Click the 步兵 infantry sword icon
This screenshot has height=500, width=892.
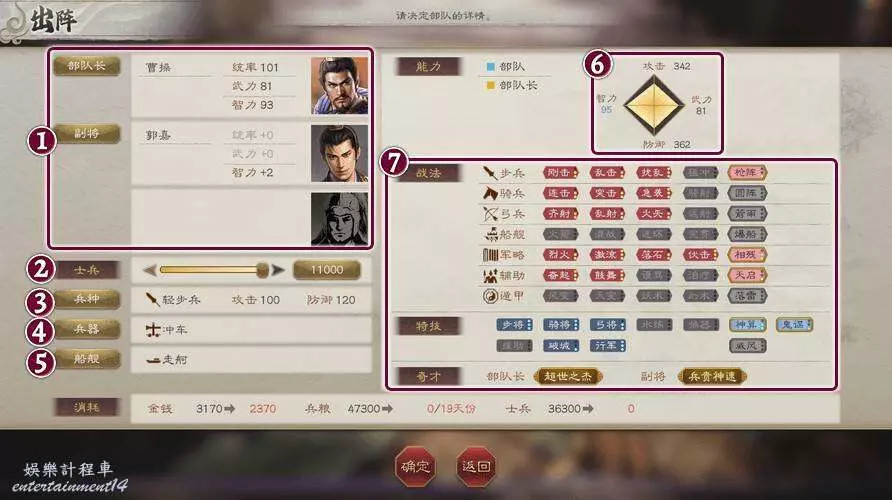490,173
